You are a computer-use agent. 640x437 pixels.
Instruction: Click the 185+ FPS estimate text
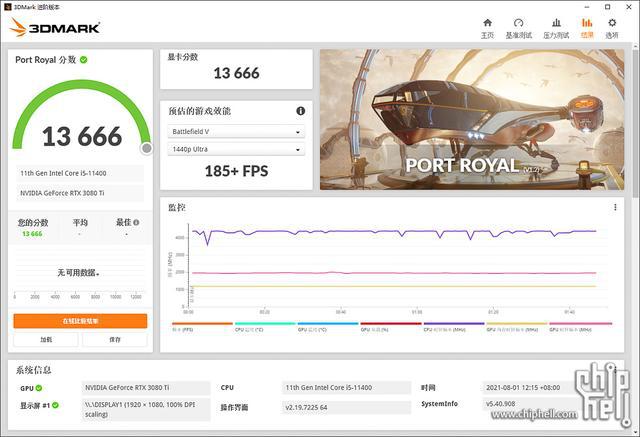pos(236,171)
